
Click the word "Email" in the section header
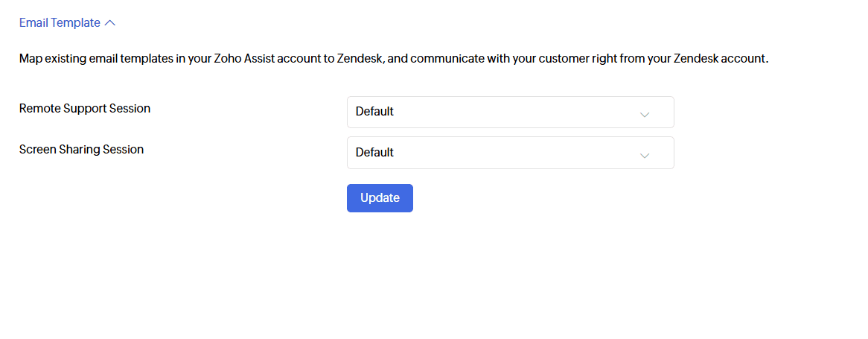(33, 23)
